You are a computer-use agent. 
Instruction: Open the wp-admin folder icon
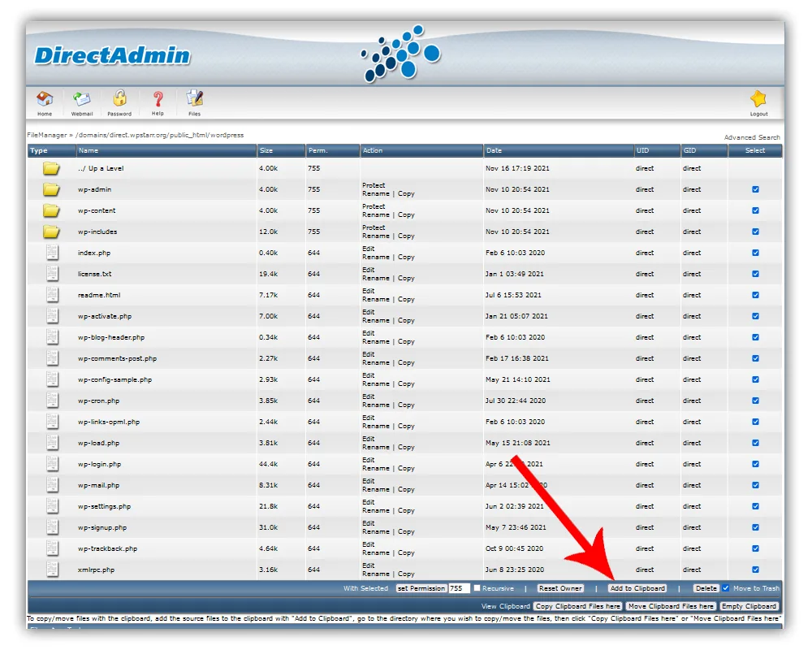51,189
